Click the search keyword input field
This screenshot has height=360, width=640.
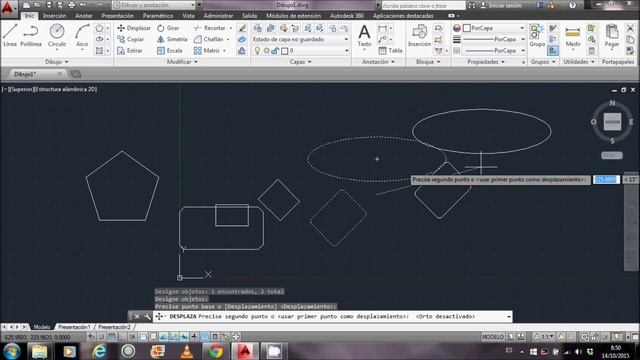click(423, 5)
